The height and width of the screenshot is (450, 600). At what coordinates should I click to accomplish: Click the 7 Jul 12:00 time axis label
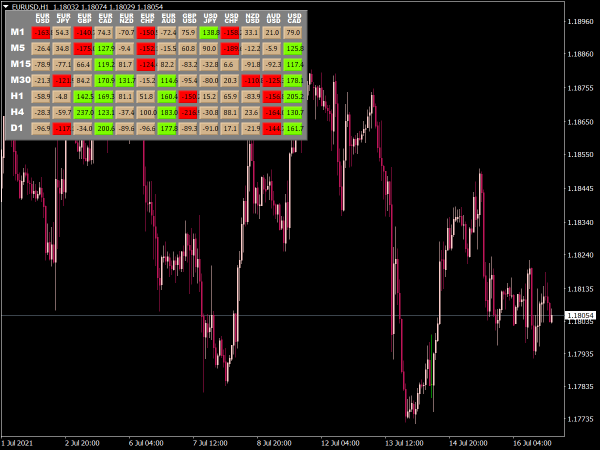210,443
